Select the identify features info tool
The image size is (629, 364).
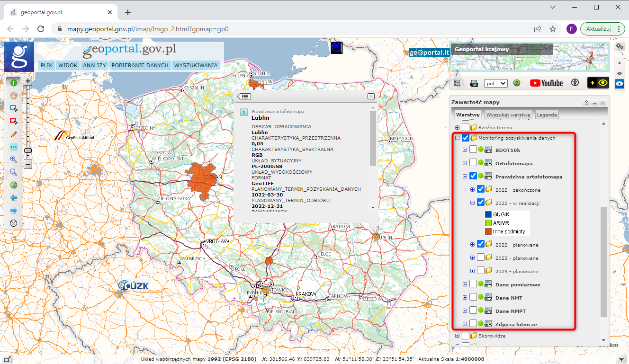coord(13,82)
